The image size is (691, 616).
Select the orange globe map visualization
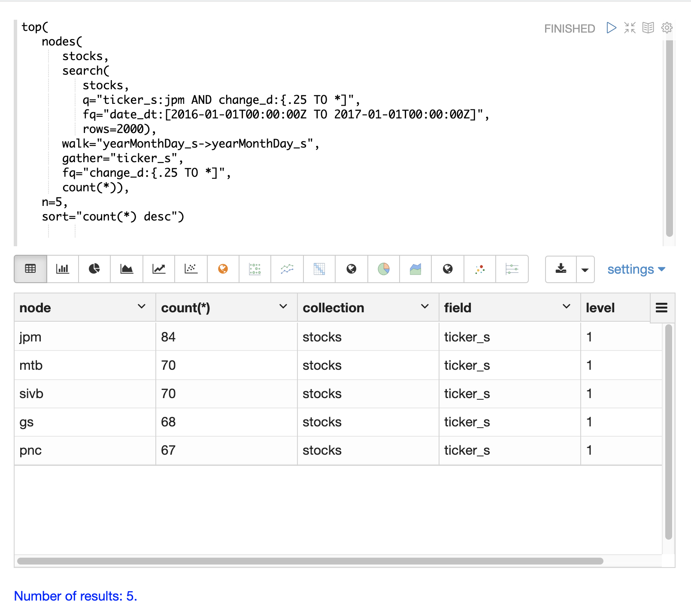(223, 269)
